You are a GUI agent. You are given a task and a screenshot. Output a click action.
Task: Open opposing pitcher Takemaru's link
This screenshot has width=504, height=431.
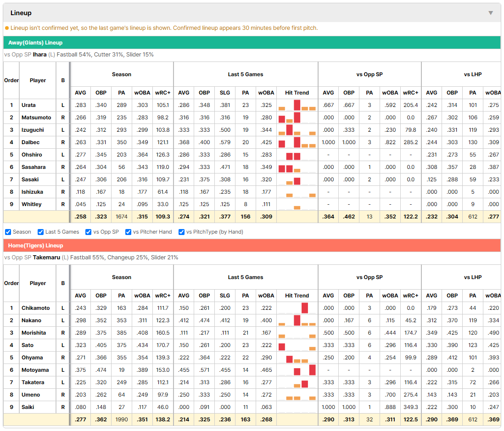coord(46,257)
